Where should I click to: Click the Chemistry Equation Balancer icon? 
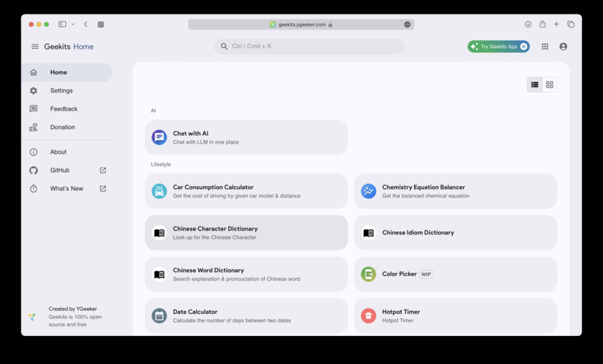tap(368, 191)
